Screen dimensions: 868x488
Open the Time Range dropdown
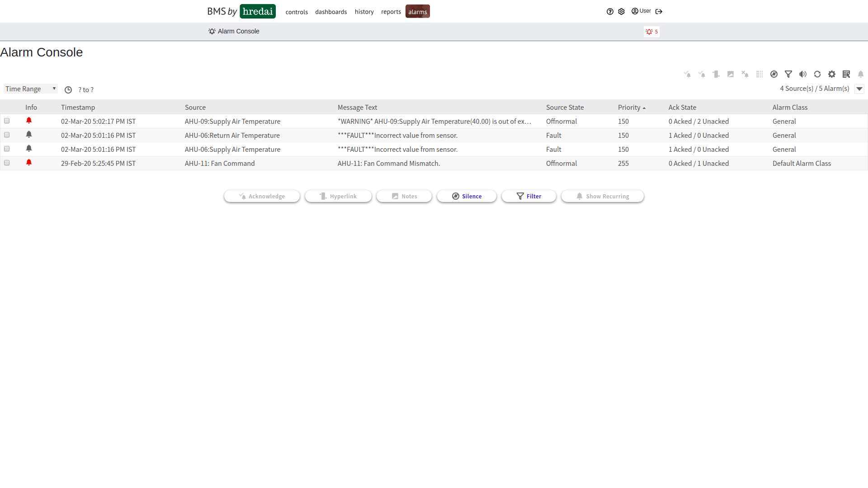pos(31,89)
